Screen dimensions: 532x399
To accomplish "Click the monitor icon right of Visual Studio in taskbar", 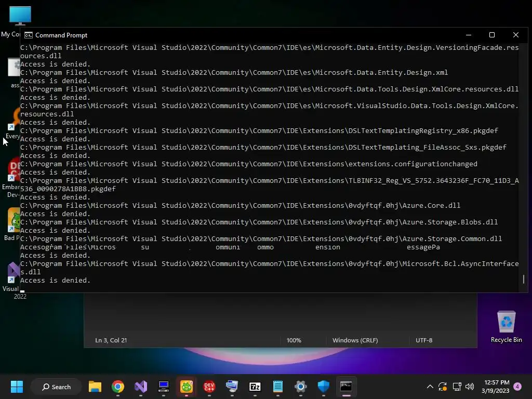I will pyautogui.click(x=164, y=387).
